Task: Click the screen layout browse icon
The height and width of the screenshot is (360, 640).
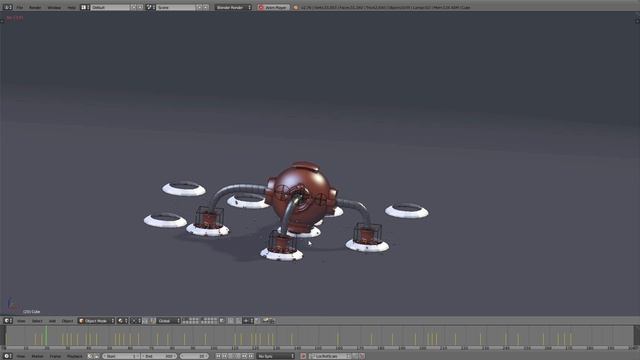Action: click(x=85, y=7)
